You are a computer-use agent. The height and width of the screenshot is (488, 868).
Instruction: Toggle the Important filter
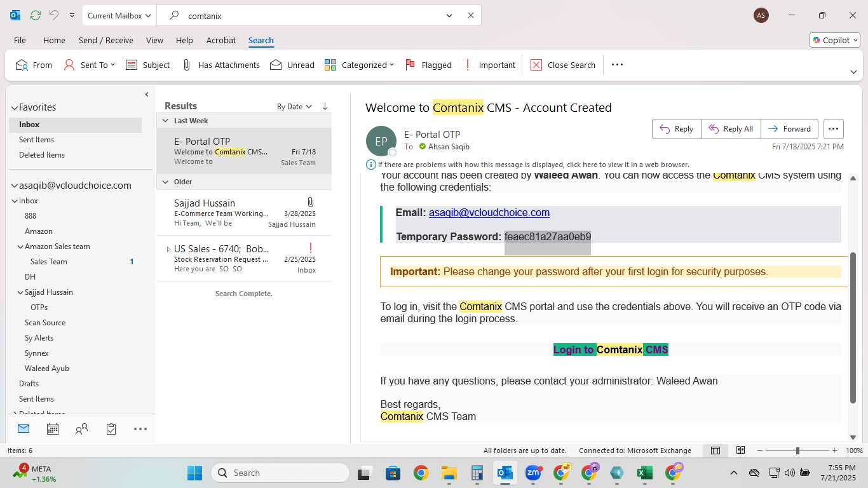click(489, 65)
